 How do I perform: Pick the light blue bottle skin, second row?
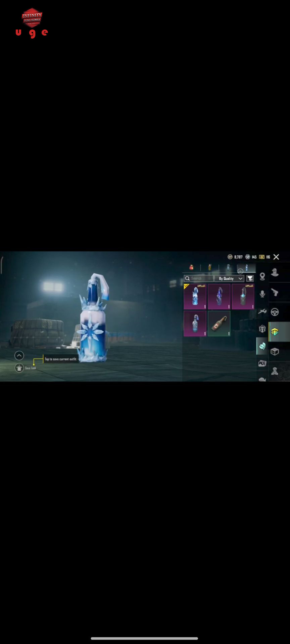(195, 323)
